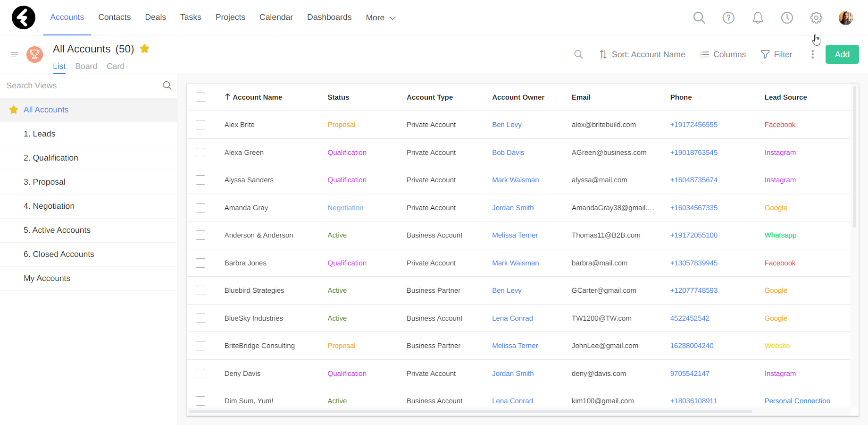Check the Bluebird Strategies row checkbox
Viewport: 868px width, 425px height.
[200, 290]
